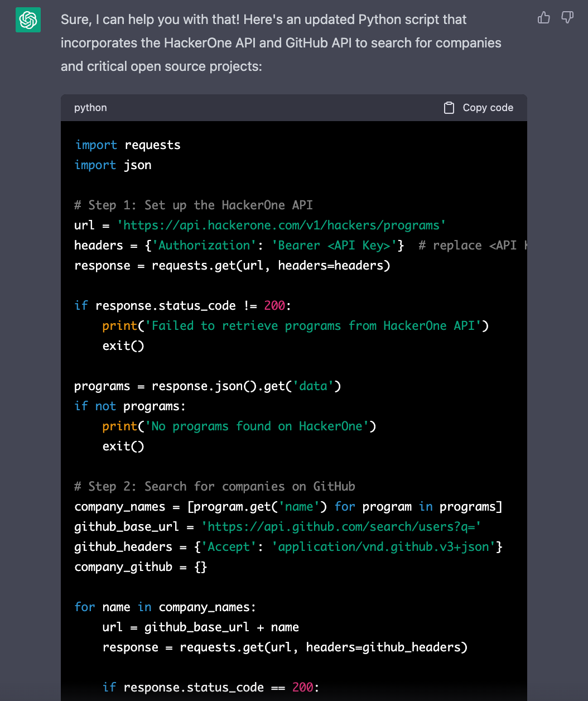Click the Step 2 GitHub comment line
The image size is (588, 701).
click(215, 487)
